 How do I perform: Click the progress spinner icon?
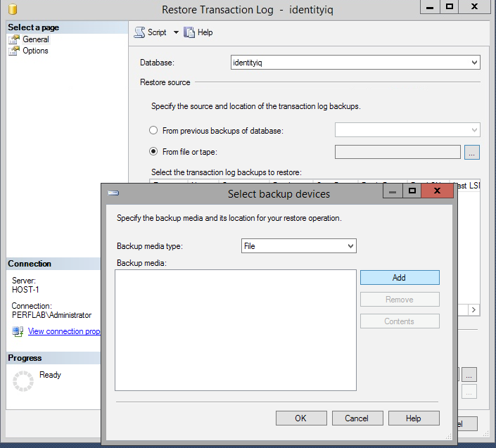point(23,381)
